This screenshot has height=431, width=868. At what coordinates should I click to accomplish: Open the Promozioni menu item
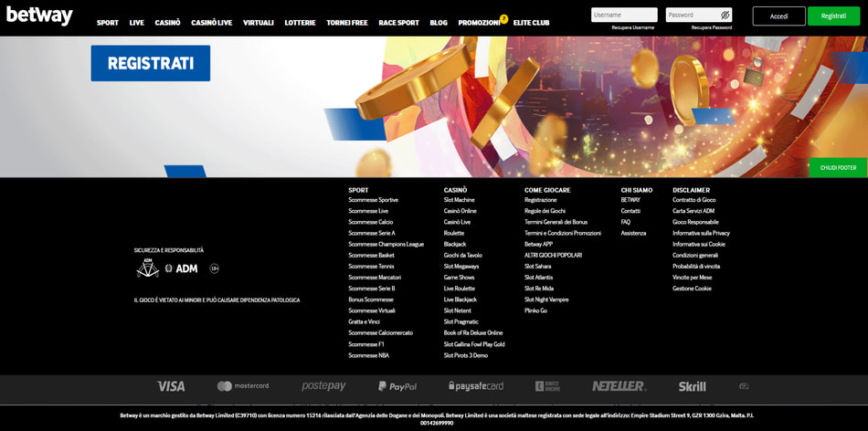479,23
